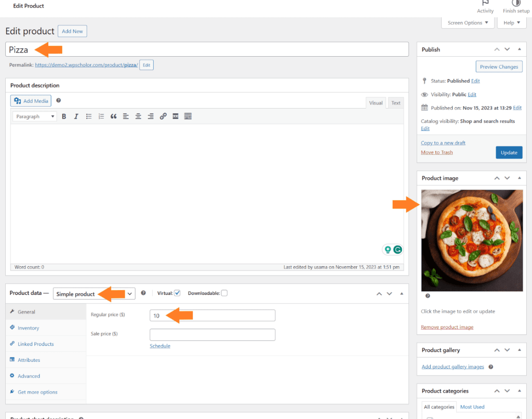
Task: Open the product type dropdown
Action: (94, 293)
